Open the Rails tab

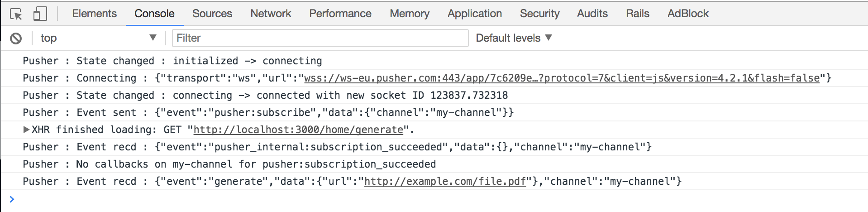pos(638,14)
